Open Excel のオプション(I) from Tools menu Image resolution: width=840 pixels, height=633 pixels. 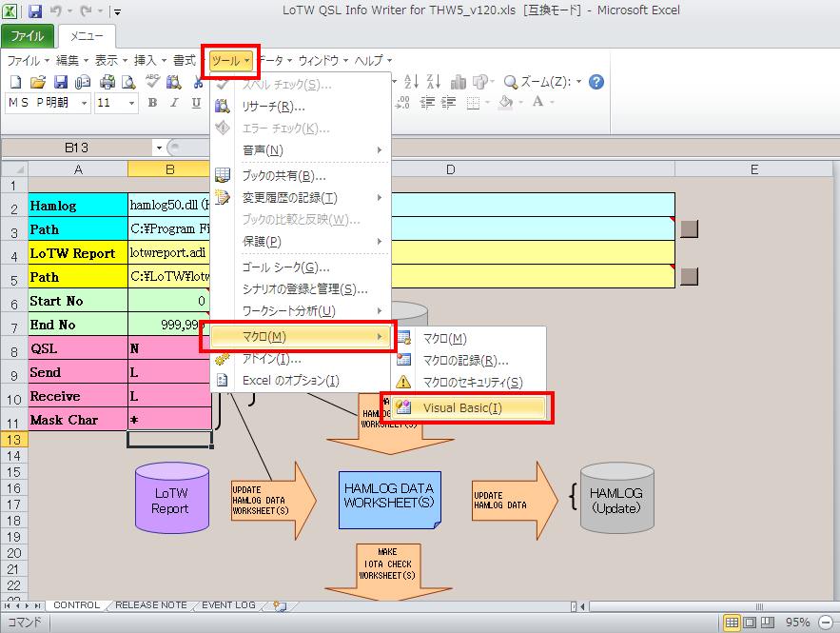(x=300, y=381)
